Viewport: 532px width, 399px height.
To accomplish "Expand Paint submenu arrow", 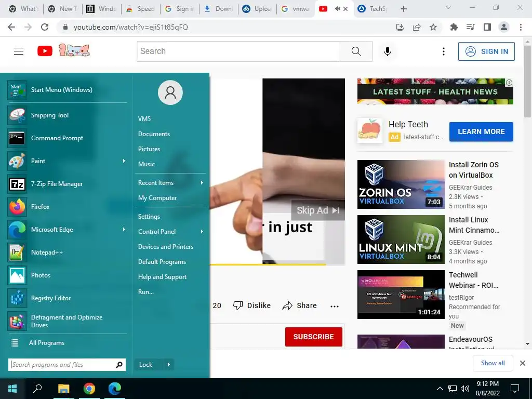I will 124,161.
